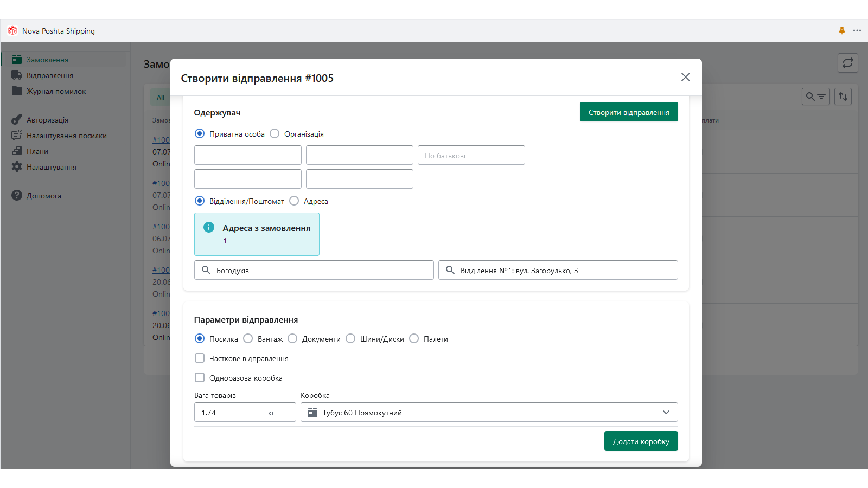Viewport: 868px width, 488px height.
Task: Click the Авторизація key icon
Action: click(17, 120)
